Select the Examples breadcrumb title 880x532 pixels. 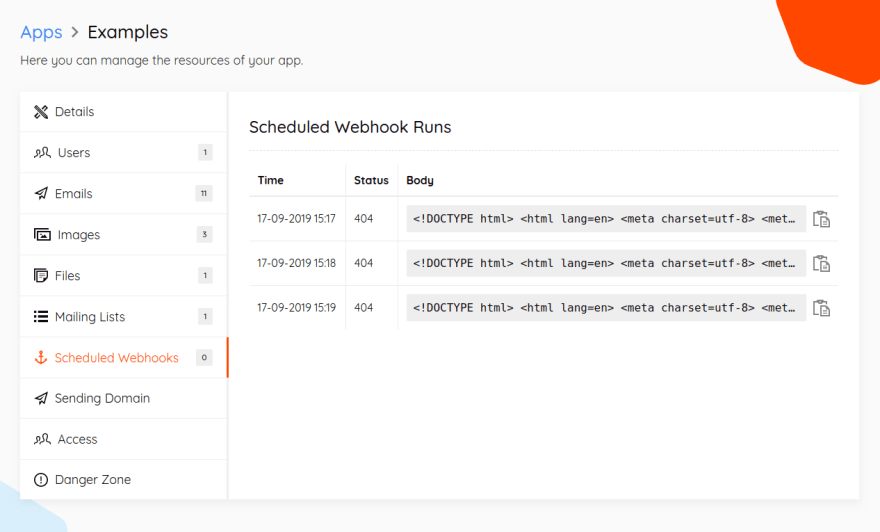127,33
